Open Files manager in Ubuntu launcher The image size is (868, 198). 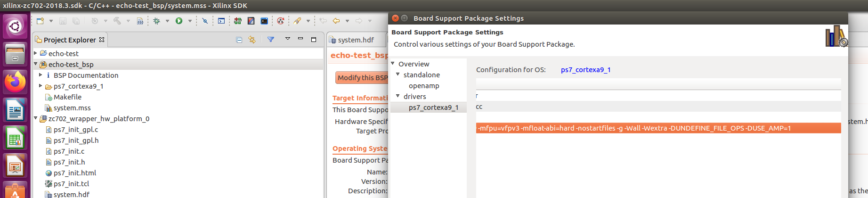[15, 54]
